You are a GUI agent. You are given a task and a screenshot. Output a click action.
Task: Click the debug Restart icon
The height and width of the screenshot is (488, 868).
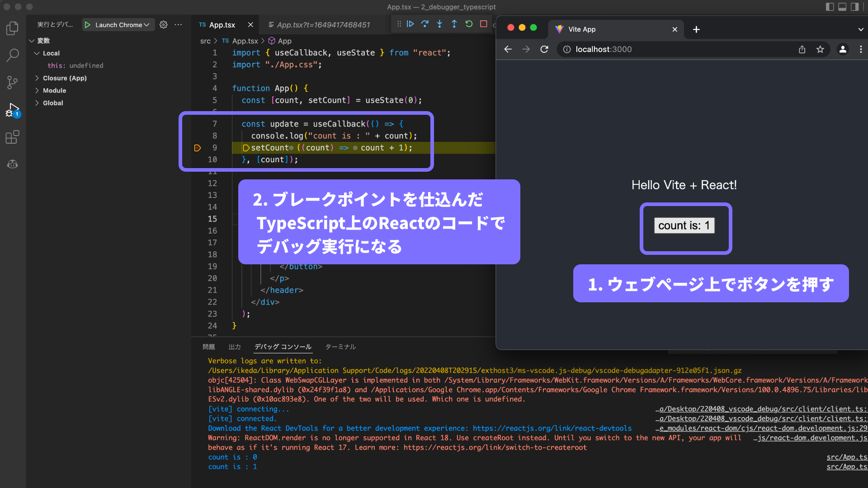(x=469, y=24)
